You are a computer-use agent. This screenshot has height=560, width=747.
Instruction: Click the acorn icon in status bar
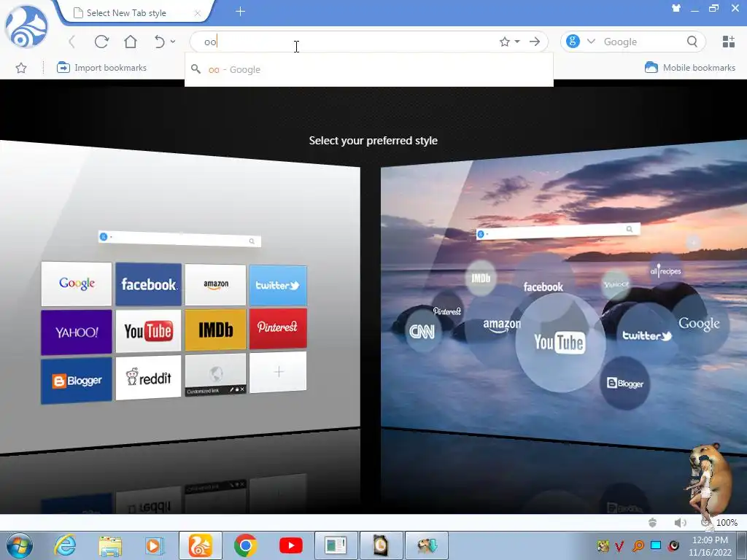pos(653,522)
